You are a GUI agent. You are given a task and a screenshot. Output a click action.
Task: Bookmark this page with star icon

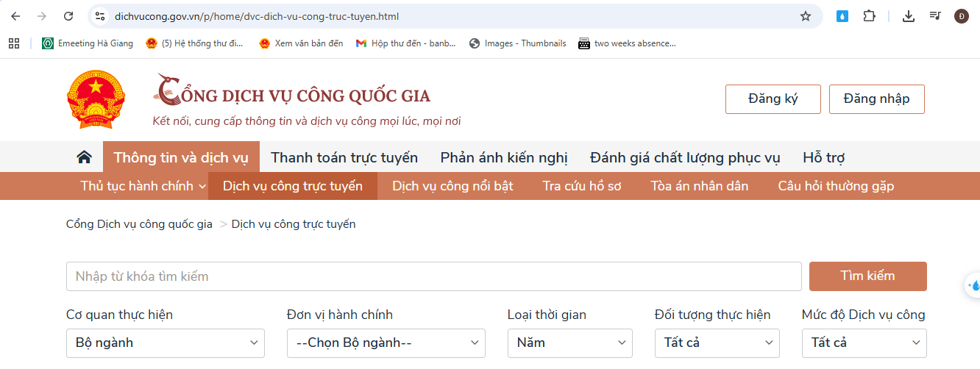(806, 16)
